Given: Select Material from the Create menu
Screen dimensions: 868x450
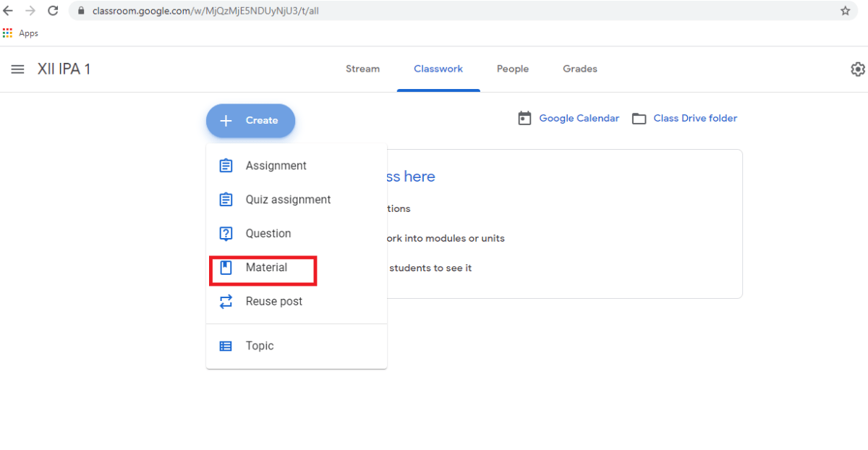Looking at the screenshot, I should coord(267,268).
